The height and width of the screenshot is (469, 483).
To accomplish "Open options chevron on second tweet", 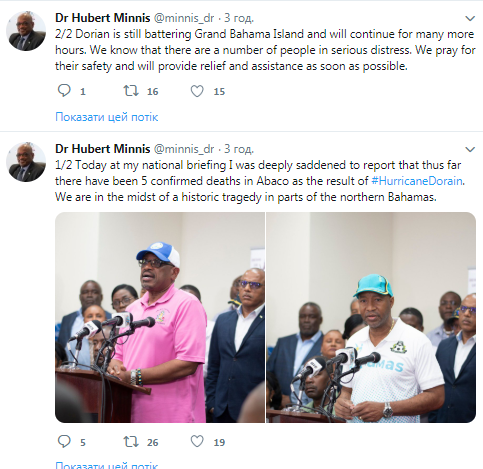I will pyautogui.click(x=470, y=149).
